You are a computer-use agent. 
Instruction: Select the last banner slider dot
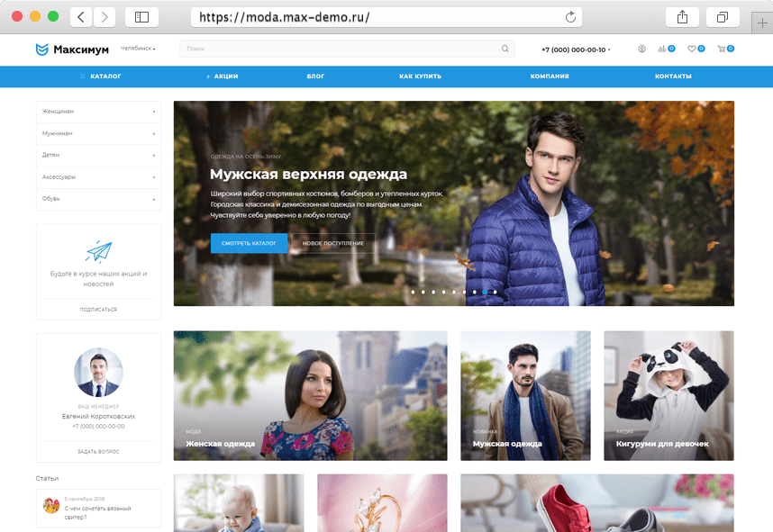(x=496, y=293)
